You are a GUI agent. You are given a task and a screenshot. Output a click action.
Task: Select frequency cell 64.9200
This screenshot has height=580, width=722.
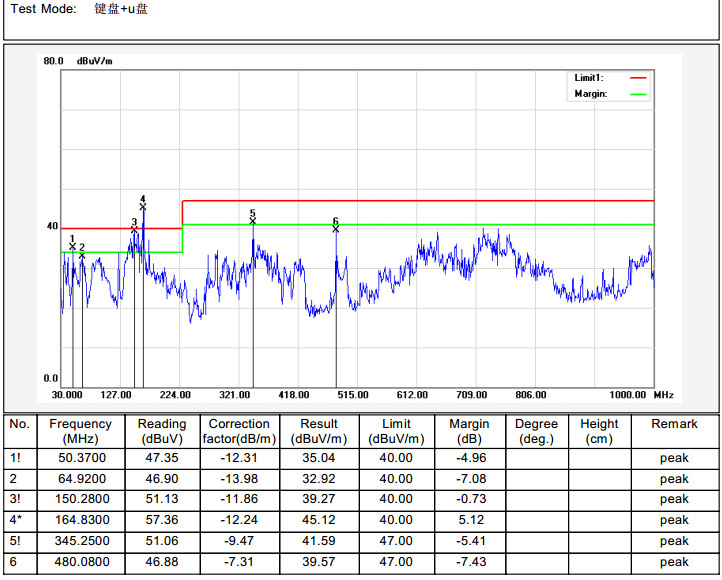tap(82, 479)
